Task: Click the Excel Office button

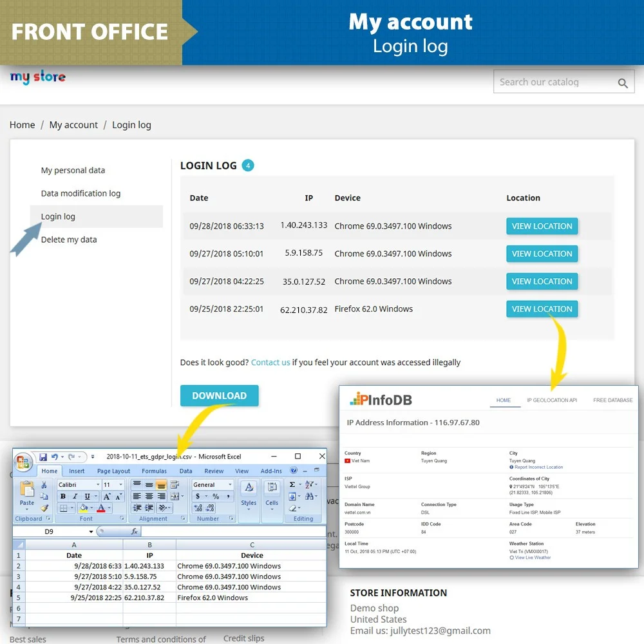Action: pyautogui.click(x=24, y=462)
